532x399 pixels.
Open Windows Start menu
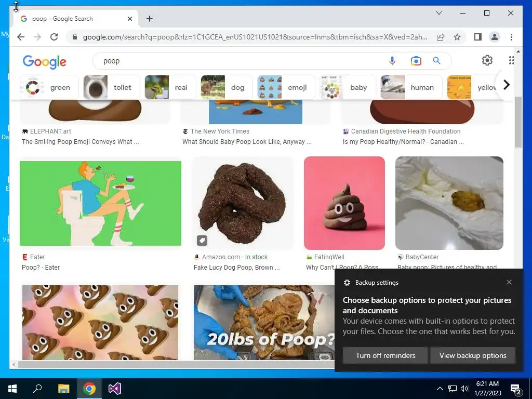point(12,389)
